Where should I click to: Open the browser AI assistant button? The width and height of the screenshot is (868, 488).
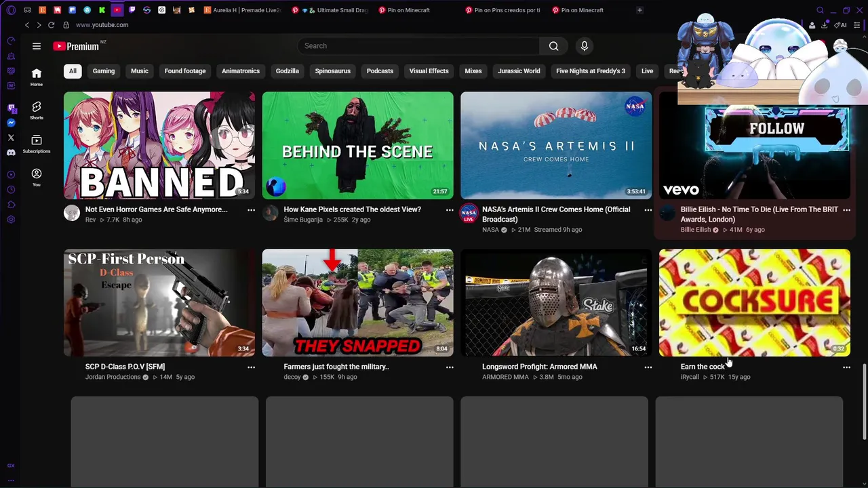point(842,25)
